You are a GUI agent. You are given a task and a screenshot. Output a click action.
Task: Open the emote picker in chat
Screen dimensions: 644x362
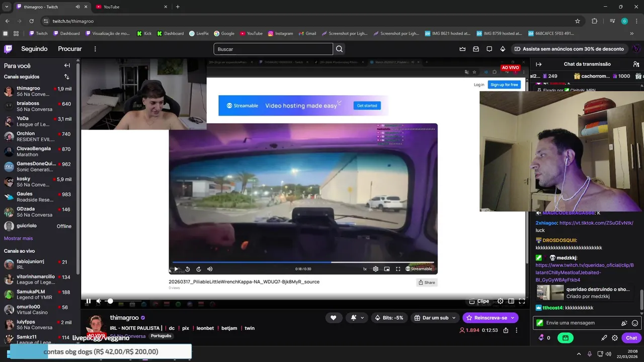click(635, 323)
